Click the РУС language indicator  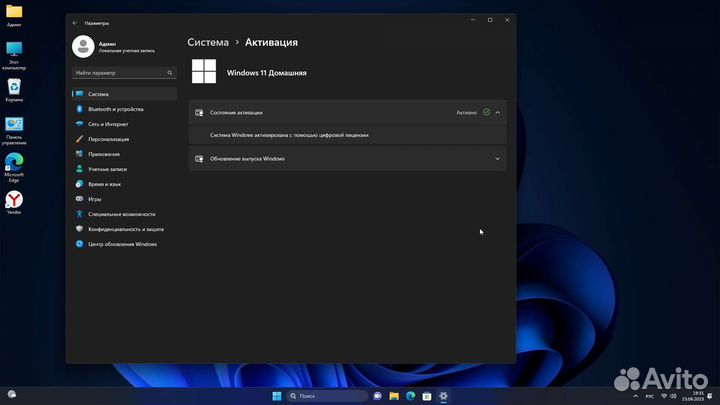650,396
